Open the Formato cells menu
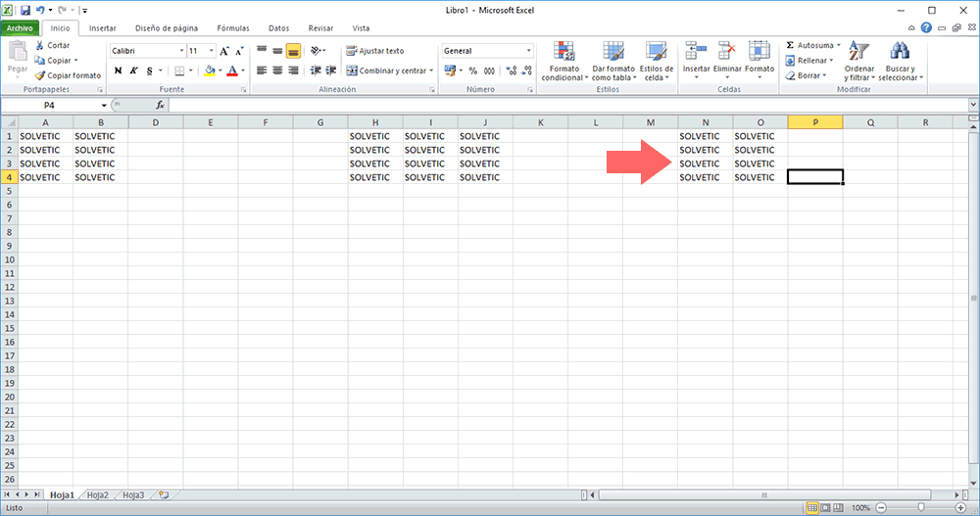Viewport: 980px width, 516px height. [759, 62]
